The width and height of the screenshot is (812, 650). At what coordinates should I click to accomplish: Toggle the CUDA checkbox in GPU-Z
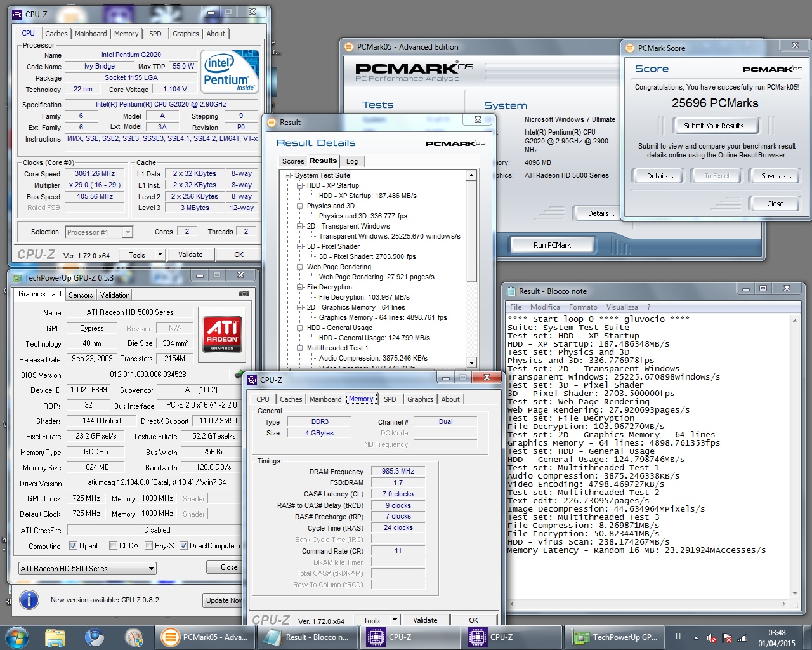tap(113, 546)
